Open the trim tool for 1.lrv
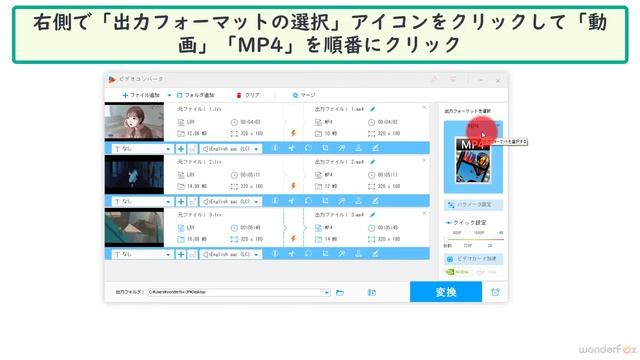Viewport: 640px width, 360px height. tap(291, 148)
